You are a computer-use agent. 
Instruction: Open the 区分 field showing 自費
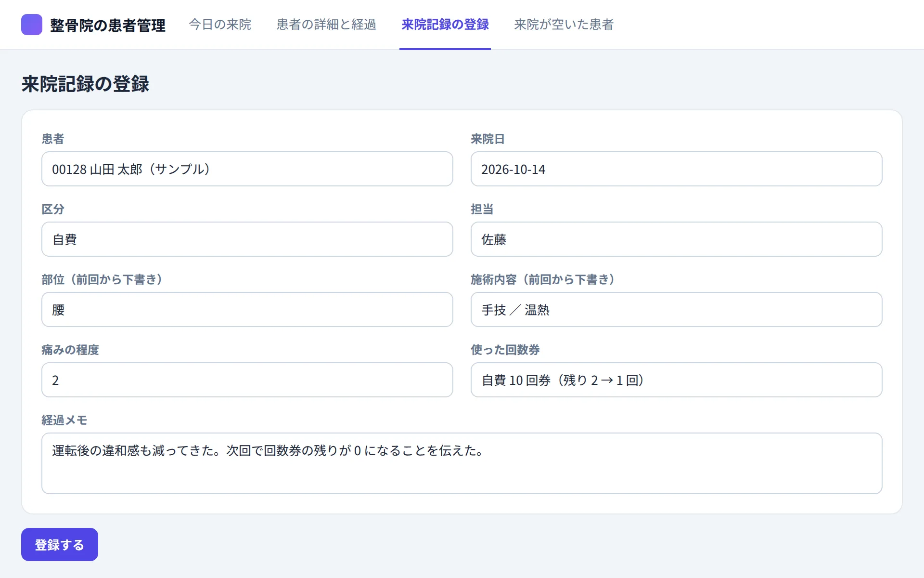(x=247, y=239)
